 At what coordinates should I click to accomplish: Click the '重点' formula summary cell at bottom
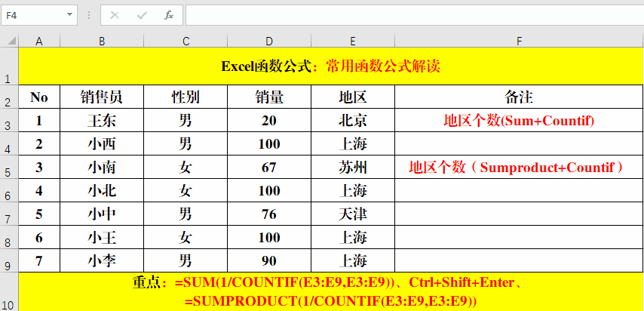click(x=331, y=291)
